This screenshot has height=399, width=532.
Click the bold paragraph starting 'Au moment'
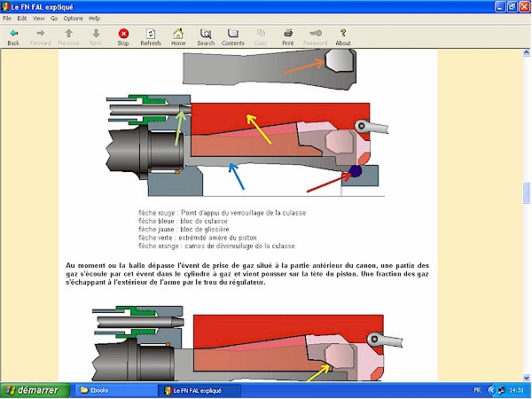coord(247,274)
